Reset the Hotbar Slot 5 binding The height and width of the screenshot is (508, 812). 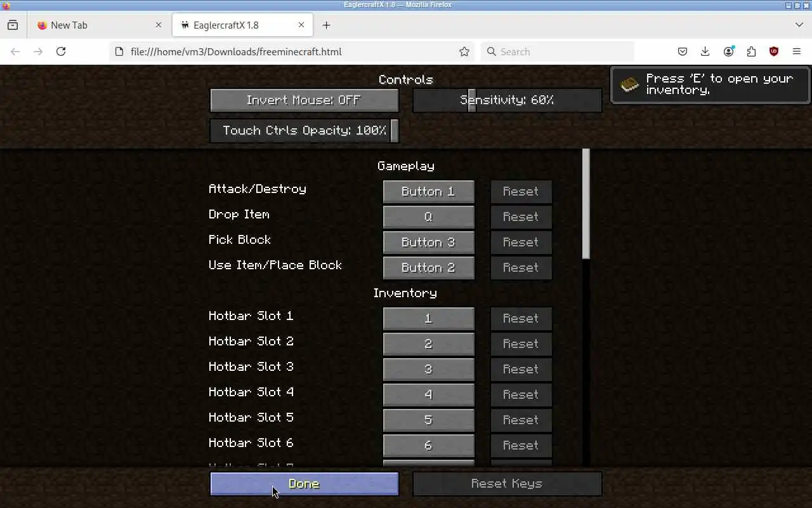[521, 420]
